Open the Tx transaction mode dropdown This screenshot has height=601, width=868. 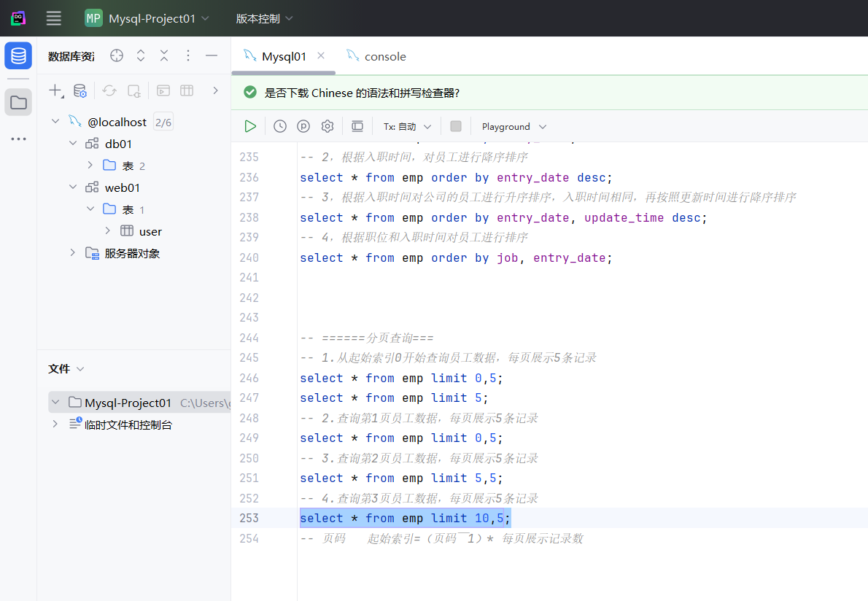pos(407,126)
